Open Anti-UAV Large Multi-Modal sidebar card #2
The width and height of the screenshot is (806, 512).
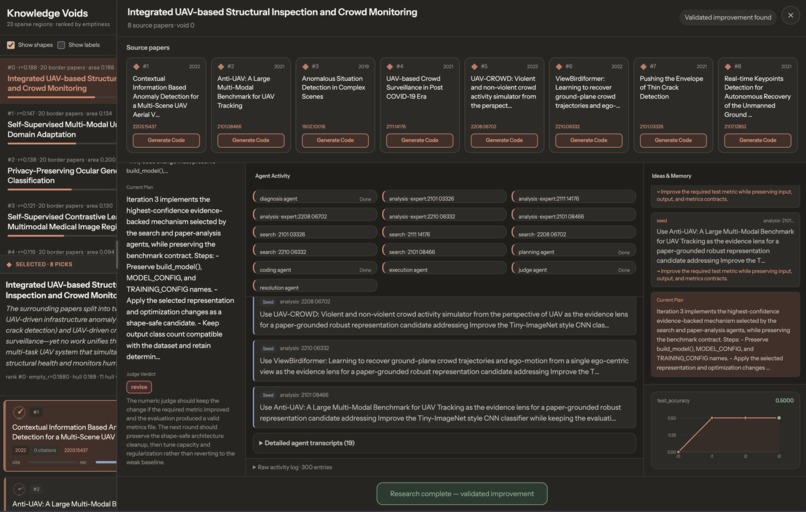click(x=61, y=495)
